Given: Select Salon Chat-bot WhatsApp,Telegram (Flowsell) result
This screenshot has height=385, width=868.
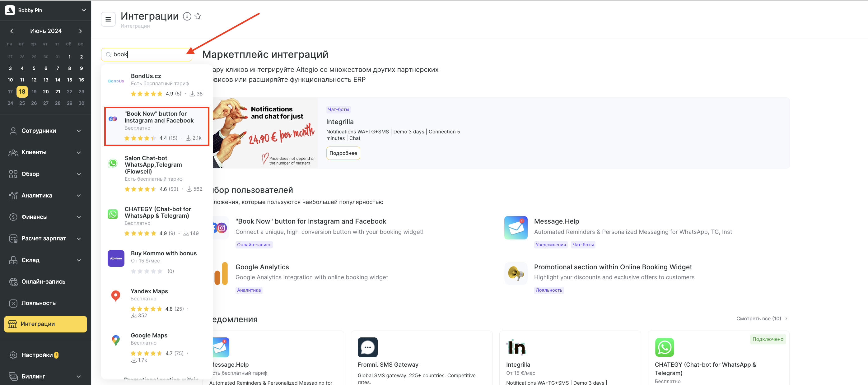Looking at the screenshot, I should (x=157, y=173).
